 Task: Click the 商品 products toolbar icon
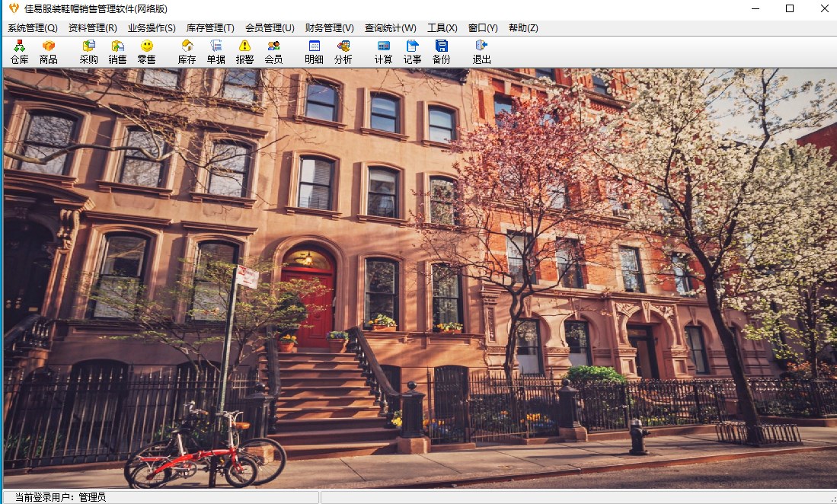48,52
